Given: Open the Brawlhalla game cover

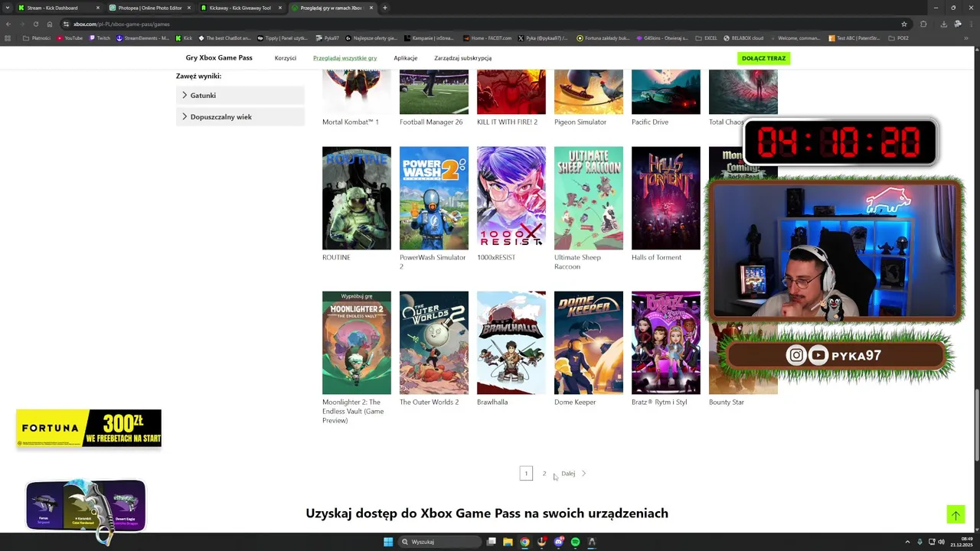Looking at the screenshot, I should click(511, 343).
